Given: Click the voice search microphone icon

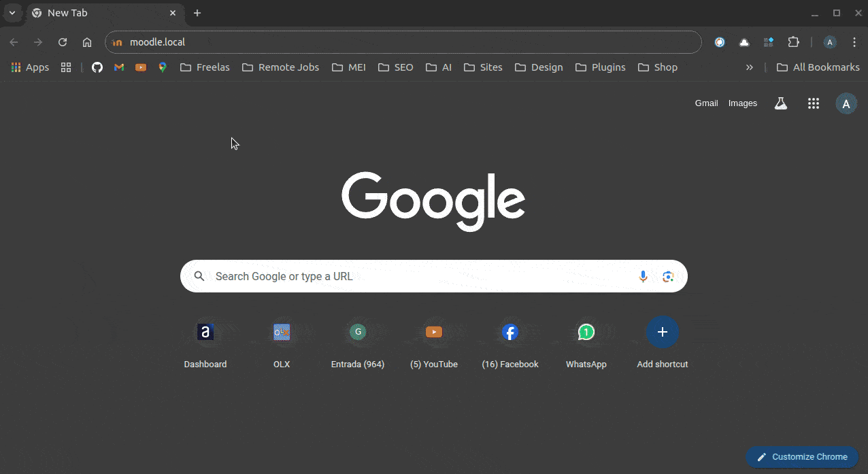Looking at the screenshot, I should [643, 276].
